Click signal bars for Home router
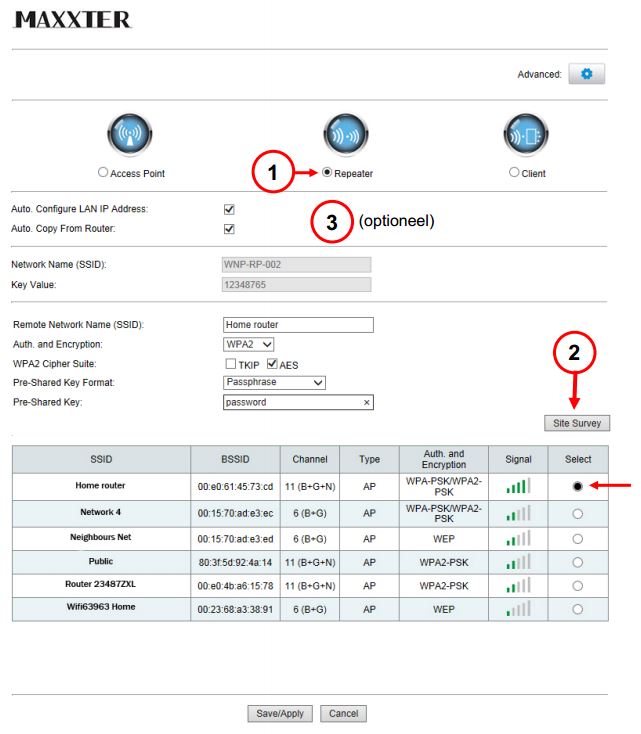Screen dimensions: 641x734 [x=518, y=486]
